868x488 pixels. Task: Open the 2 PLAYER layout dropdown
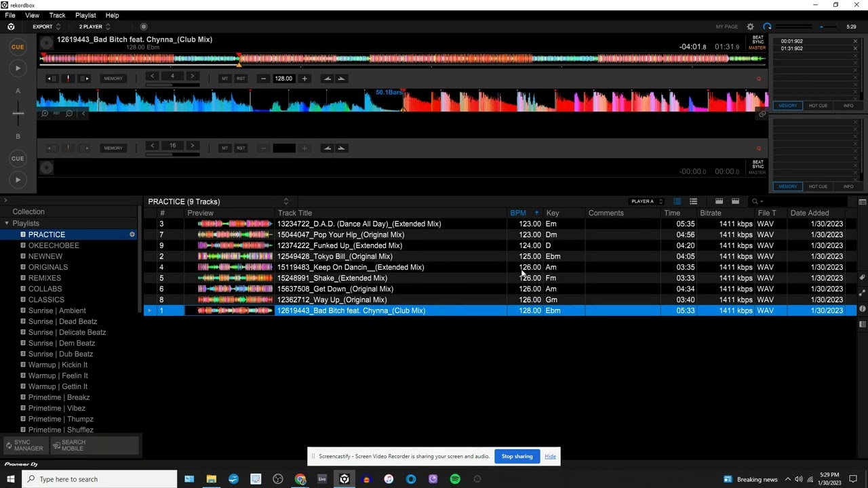coord(94,26)
